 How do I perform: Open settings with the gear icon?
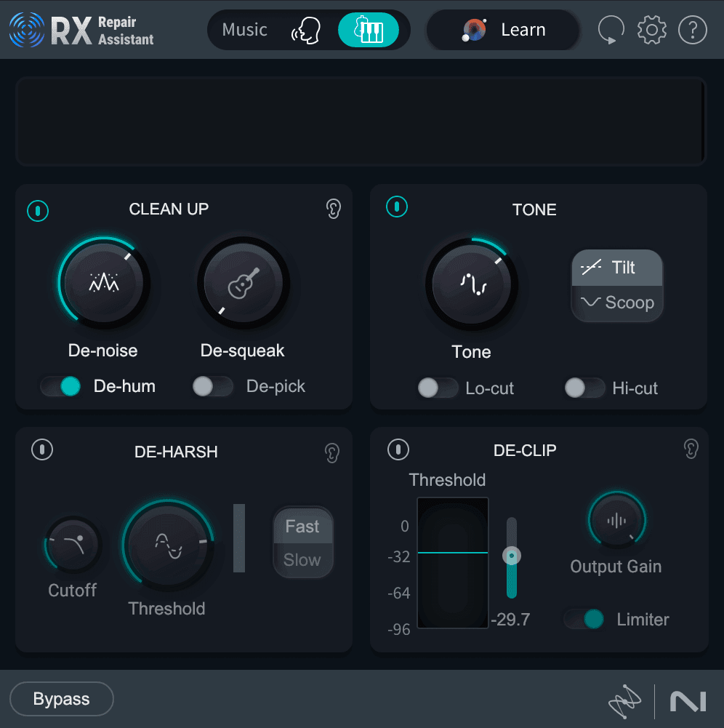click(x=651, y=30)
